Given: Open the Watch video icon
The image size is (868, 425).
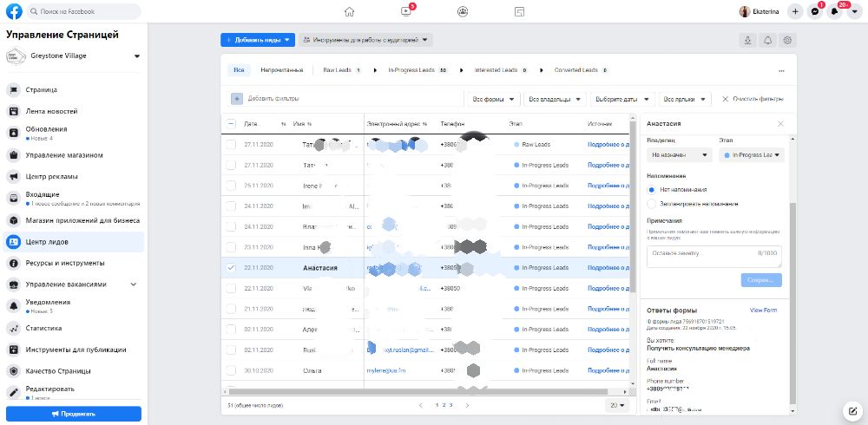Looking at the screenshot, I should tap(406, 11).
